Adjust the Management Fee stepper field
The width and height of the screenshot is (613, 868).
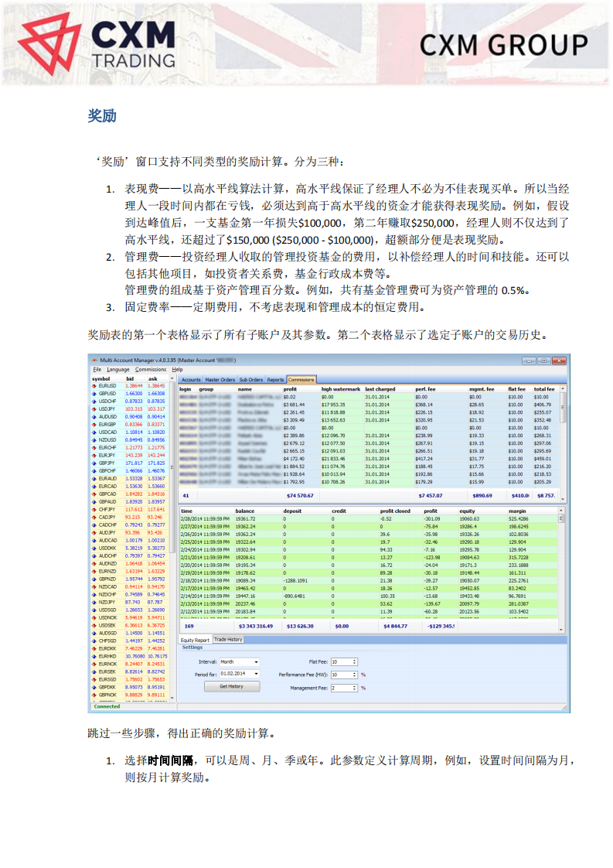click(344, 688)
